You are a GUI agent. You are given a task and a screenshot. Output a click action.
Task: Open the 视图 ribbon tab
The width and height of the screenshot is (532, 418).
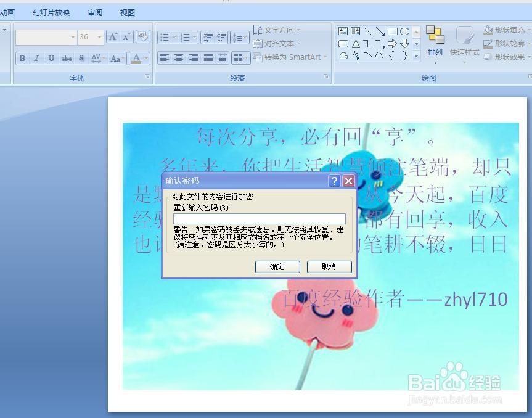tap(126, 12)
